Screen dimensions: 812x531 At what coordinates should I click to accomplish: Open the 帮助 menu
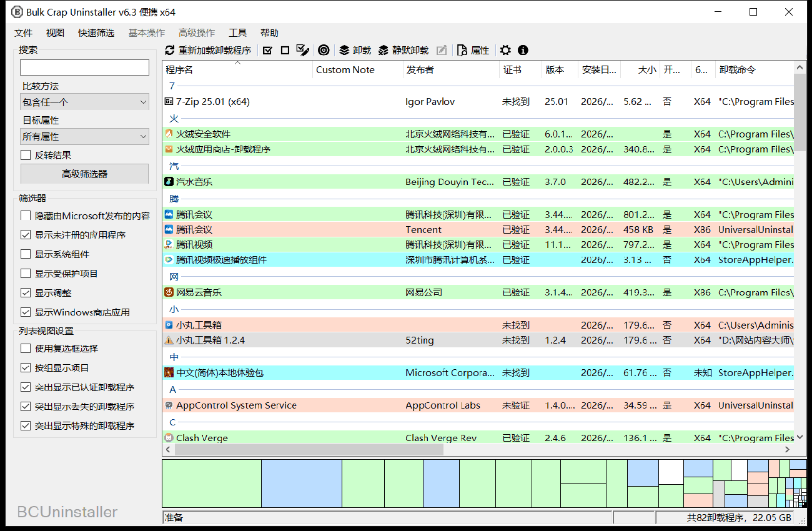pyautogui.click(x=269, y=33)
